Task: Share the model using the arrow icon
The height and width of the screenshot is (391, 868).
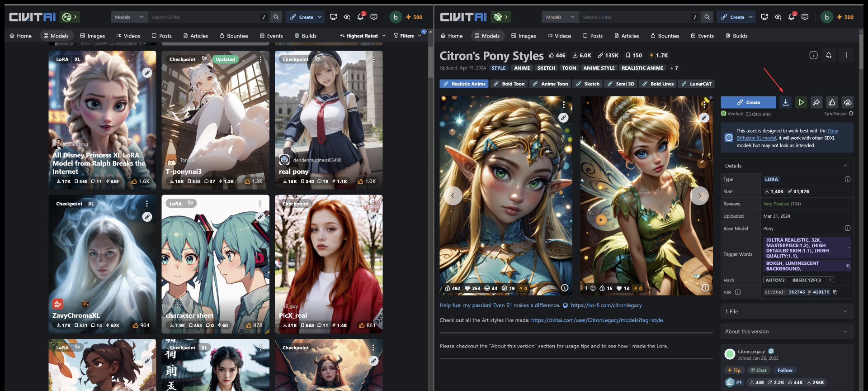Action: click(816, 102)
